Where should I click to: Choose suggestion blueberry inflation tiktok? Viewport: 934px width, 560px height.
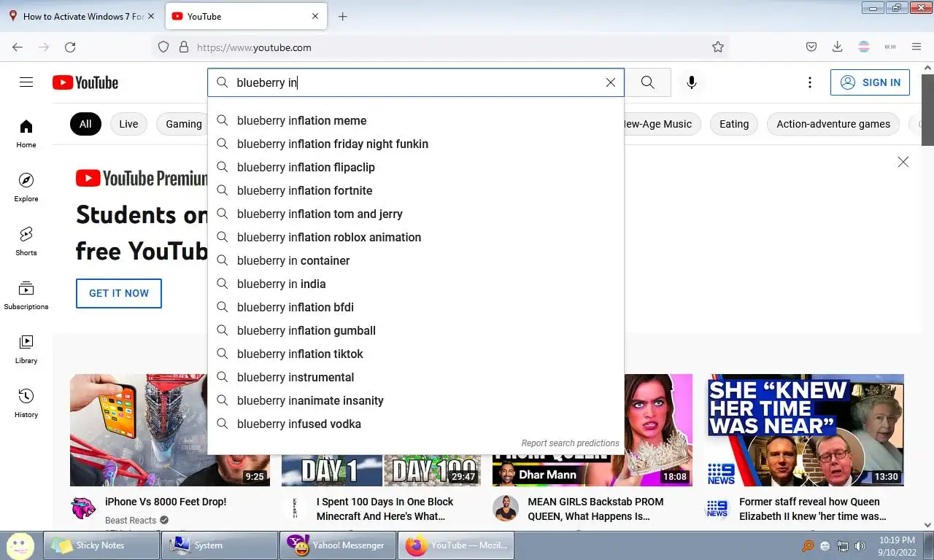point(416,354)
